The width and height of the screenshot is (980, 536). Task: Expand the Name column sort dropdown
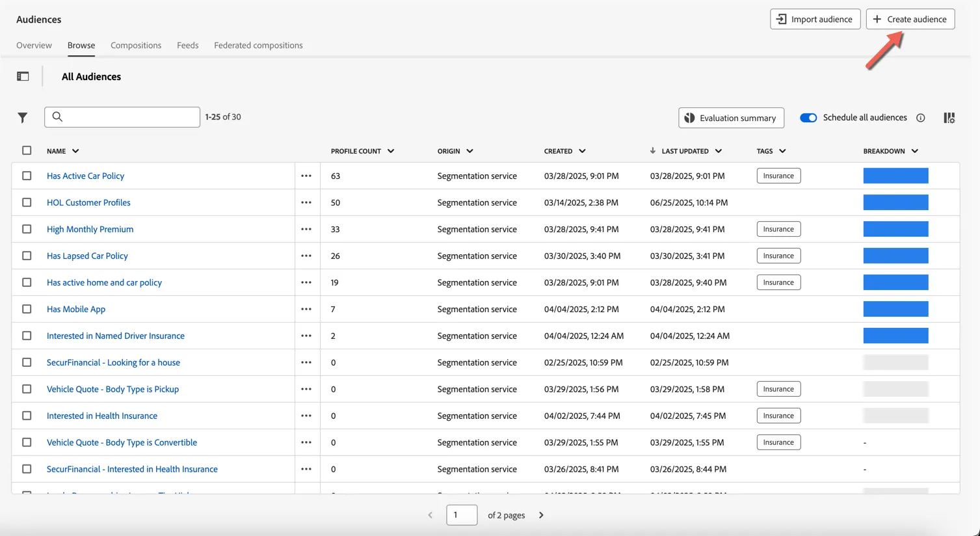[x=75, y=151]
